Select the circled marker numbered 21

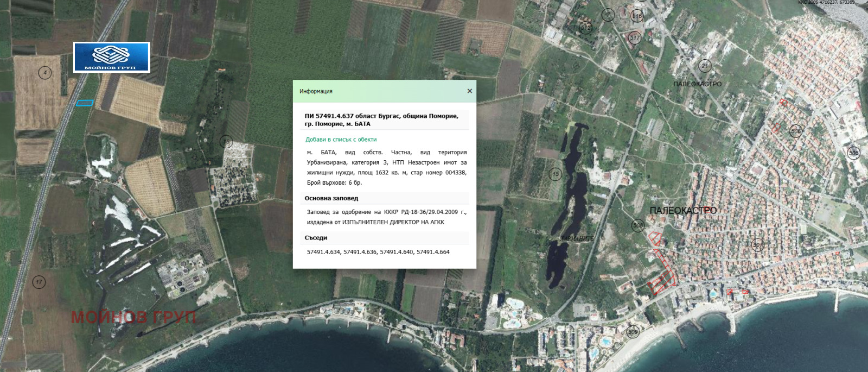pos(705,65)
